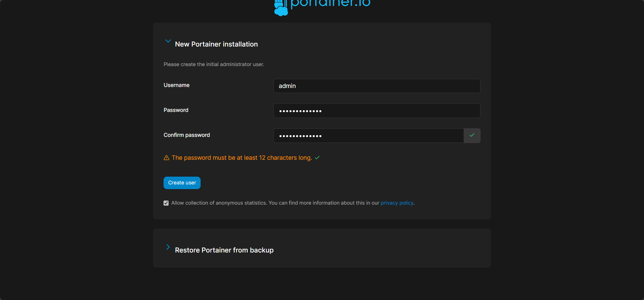Expand the Restore Portainer from backup chevron
Viewport: 644px width, 300px height.
(x=168, y=247)
